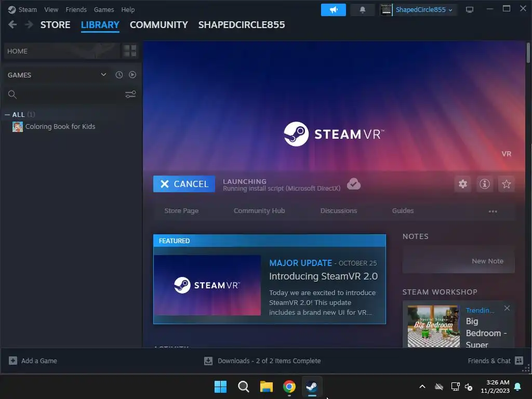The image size is (532, 399).
Task: Open Windows taskbar search
Action: [243, 387]
